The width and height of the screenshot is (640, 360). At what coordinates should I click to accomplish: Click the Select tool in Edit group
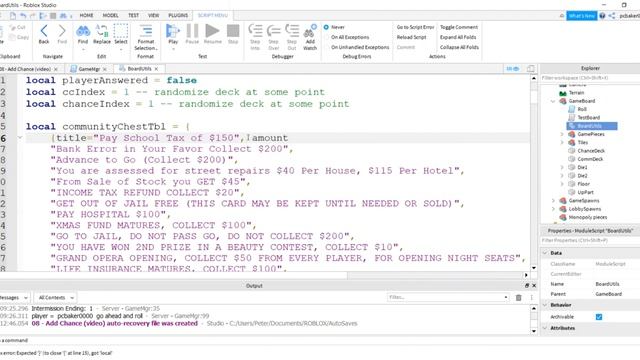click(121, 34)
